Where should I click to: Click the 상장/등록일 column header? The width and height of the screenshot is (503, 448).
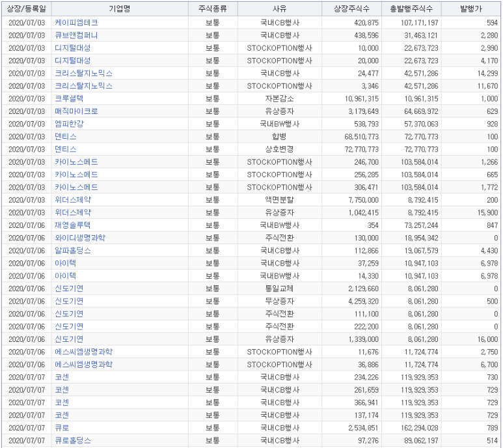(27, 8)
